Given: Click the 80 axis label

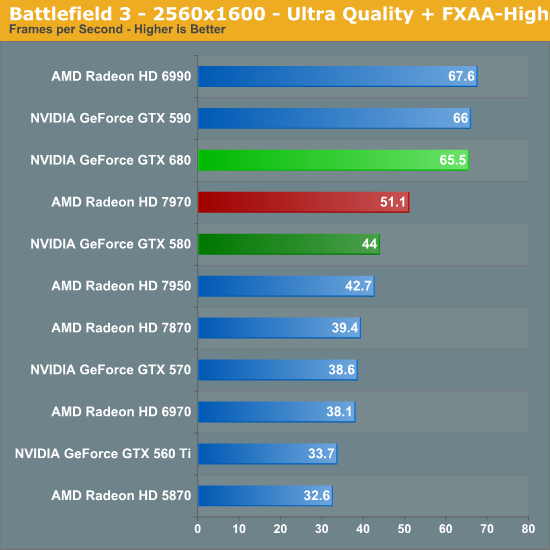Looking at the screenshot, I should pos(528,529).
